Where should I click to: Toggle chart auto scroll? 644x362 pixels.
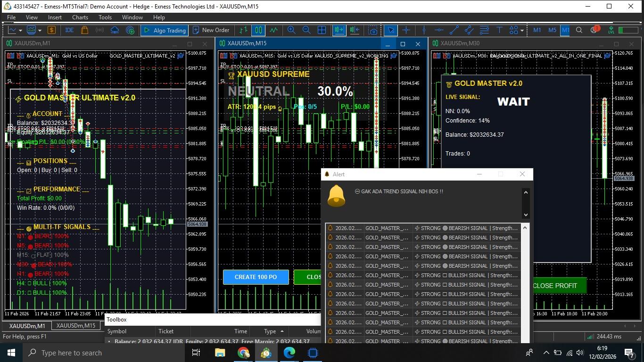click(x=339, y=30)
